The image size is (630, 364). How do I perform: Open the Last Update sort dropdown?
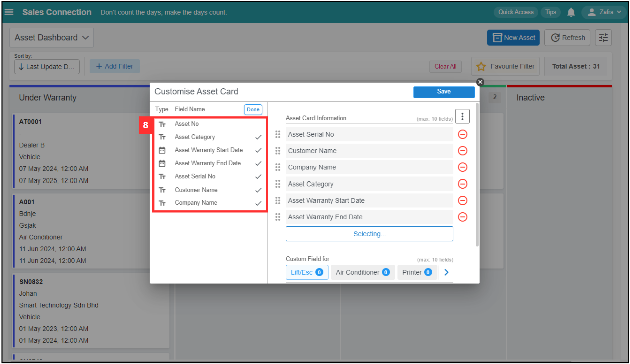[x=47, y=67]
